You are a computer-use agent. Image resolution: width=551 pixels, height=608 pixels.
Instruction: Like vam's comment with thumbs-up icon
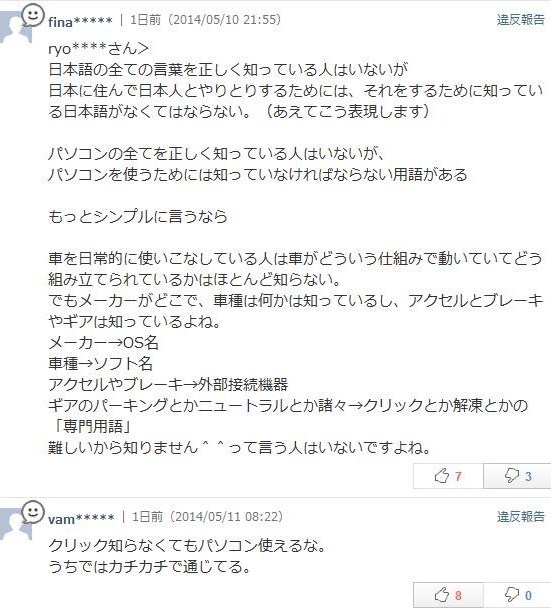pyautogui.click(x=442, y=594)
